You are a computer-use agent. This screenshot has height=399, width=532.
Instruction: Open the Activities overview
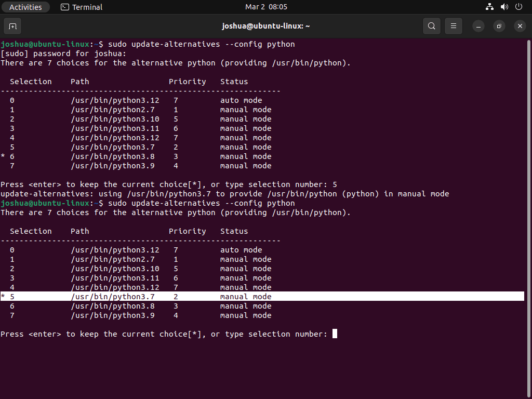click(25, 7)
